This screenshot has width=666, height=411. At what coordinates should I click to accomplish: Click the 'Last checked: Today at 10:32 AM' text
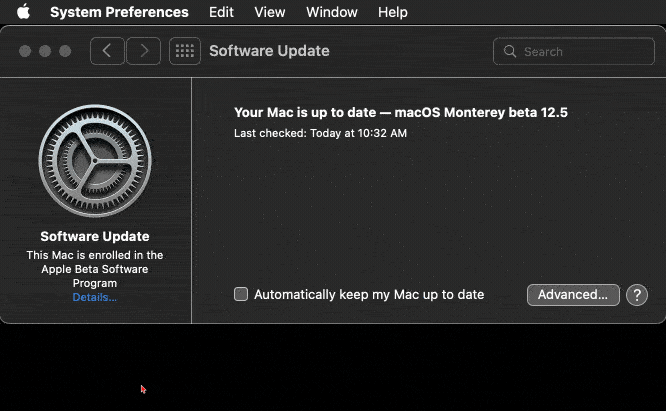coord(320,133)
